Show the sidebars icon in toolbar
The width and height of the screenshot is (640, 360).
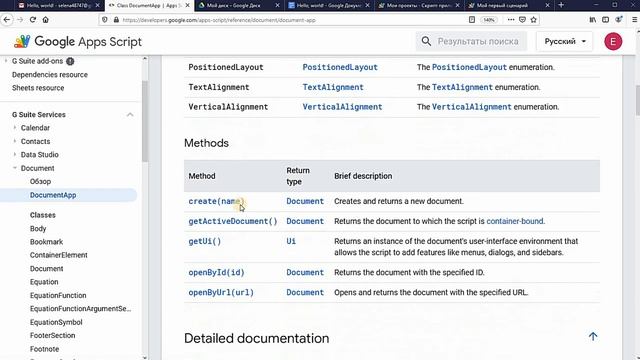pos(606,20)
